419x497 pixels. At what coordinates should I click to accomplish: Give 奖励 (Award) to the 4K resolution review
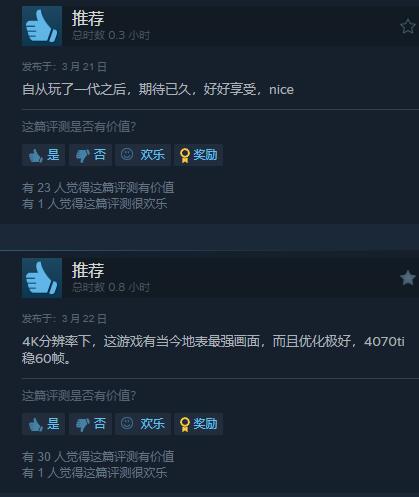click(199, 424)
